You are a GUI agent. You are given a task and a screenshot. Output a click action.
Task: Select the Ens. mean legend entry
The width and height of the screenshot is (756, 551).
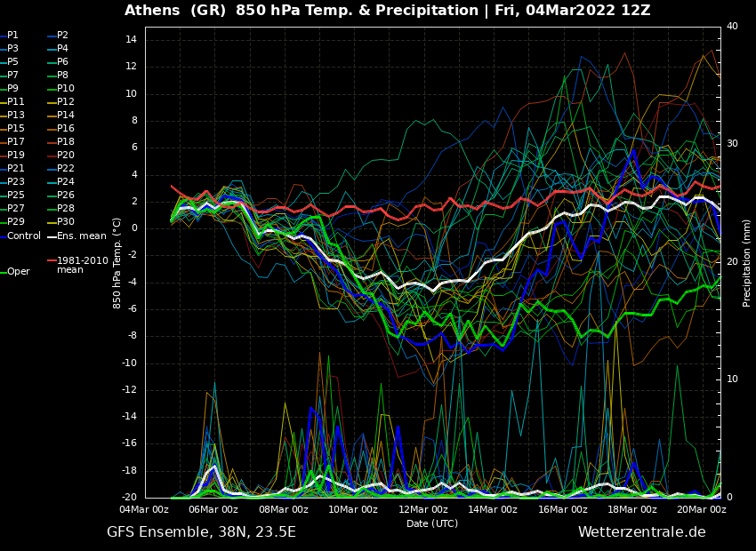click(82, 236)
